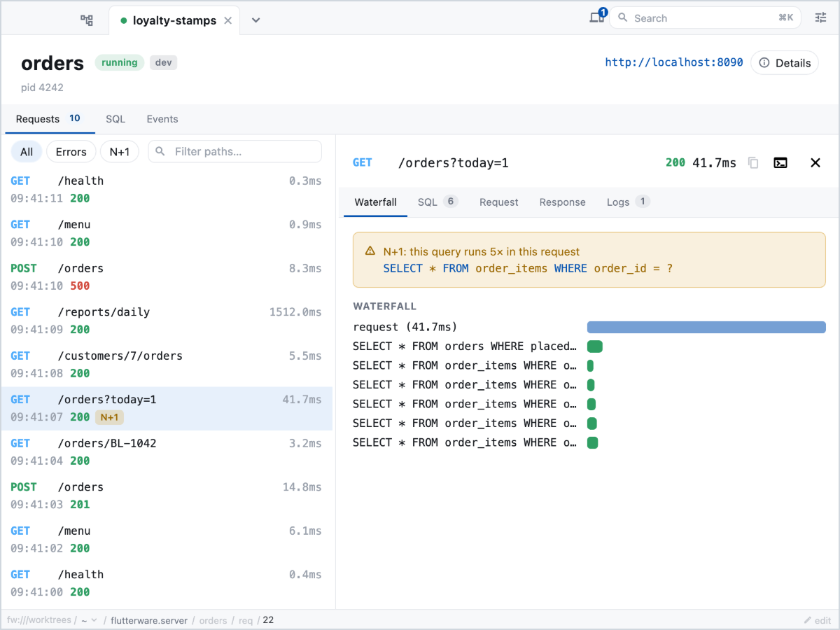Toggle the N+1 filter chip

120,152
